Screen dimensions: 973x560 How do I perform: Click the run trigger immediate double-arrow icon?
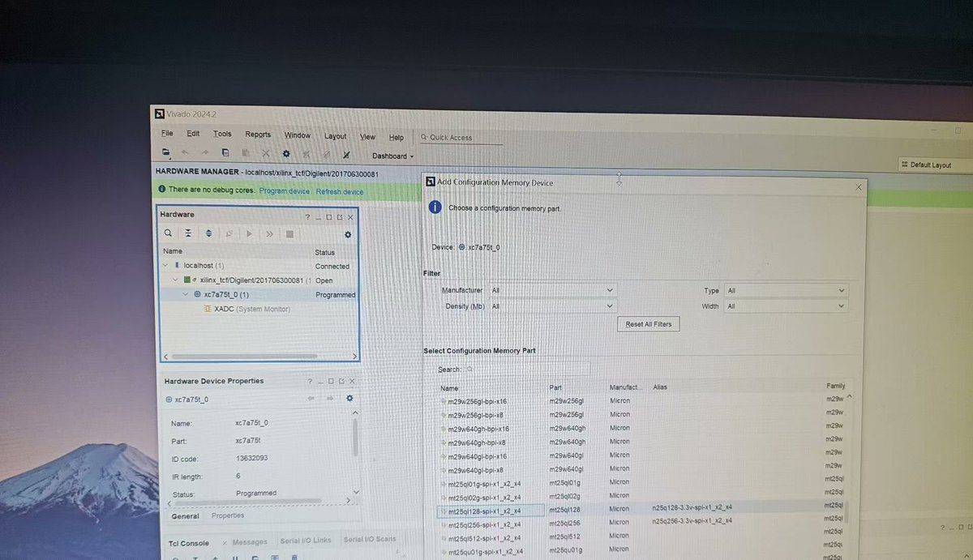click(x=269, y=234)
